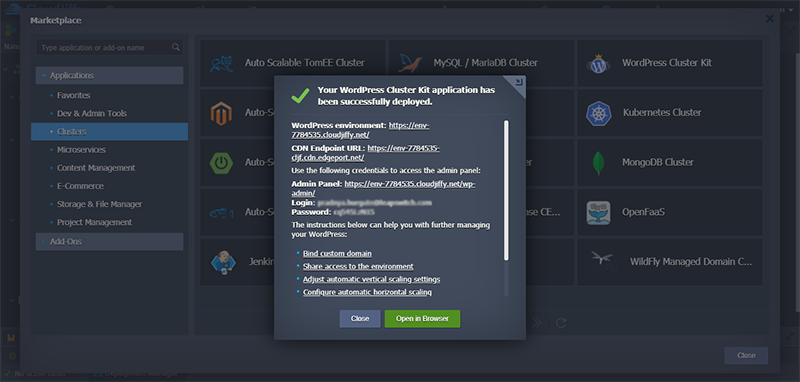The image size is (800, 382).
Task: Expand the Add-Ons section
Action: 109,242
